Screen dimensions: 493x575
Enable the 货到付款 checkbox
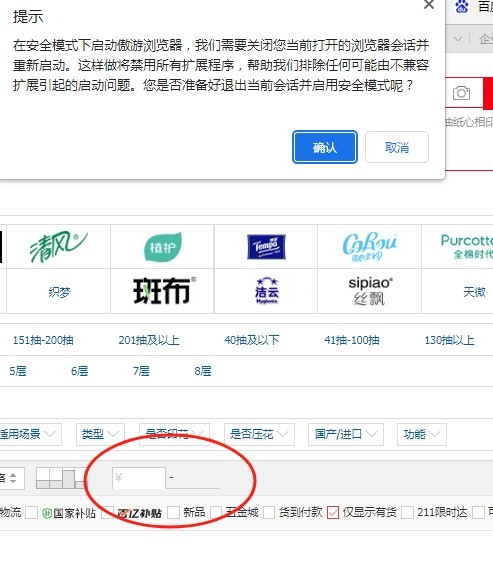(269, 512)
